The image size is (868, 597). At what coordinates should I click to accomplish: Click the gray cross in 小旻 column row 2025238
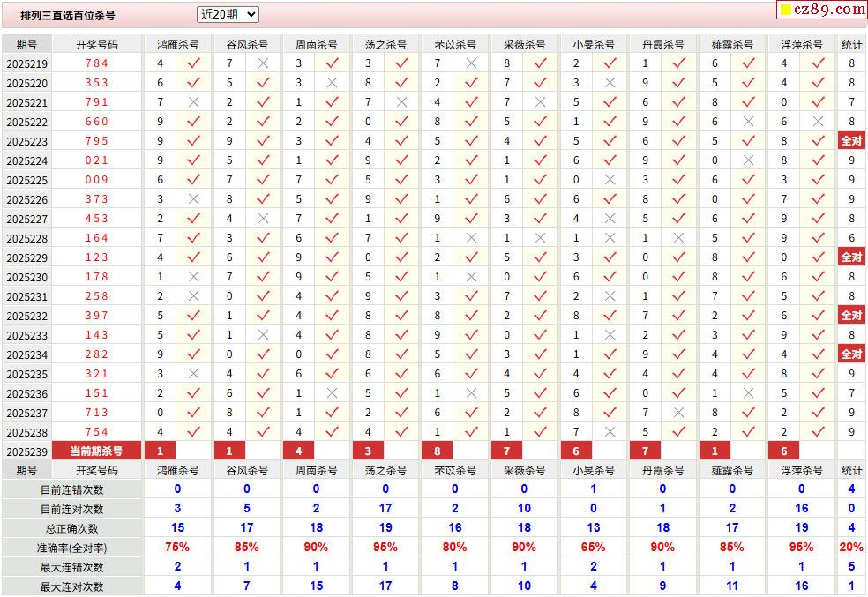pyautogui.click(x=610, y=431)
